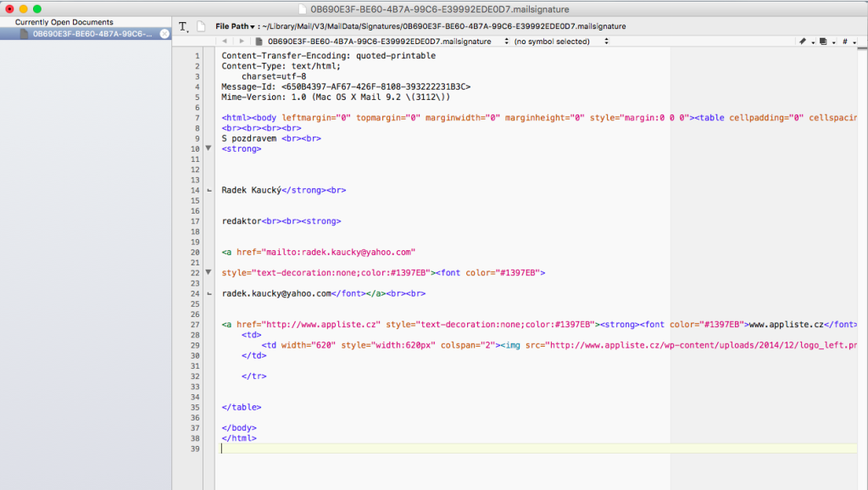Collapse the code fold at line 10

209,148
